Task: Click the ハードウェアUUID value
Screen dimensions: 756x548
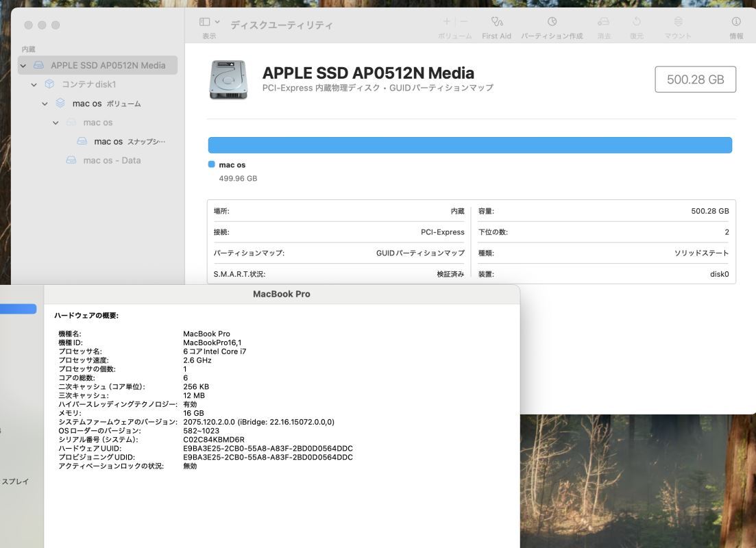Action: click(268, 448)
